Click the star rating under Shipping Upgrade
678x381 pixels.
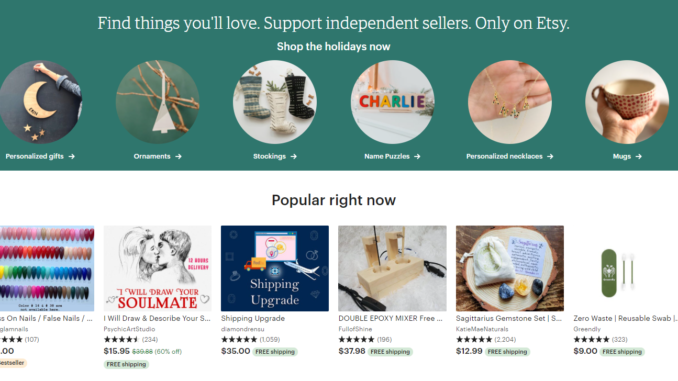[x=239, y=339]
